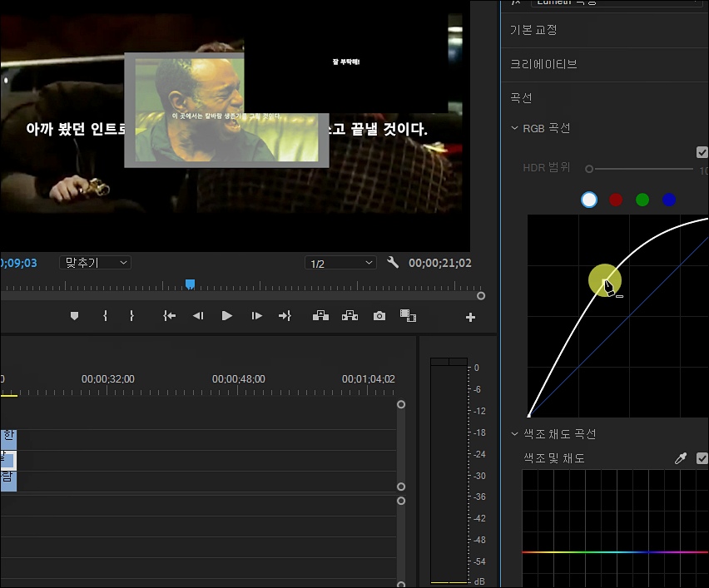Open the 크리에이티브 section
709x588 pixels.
pos(543,64)
